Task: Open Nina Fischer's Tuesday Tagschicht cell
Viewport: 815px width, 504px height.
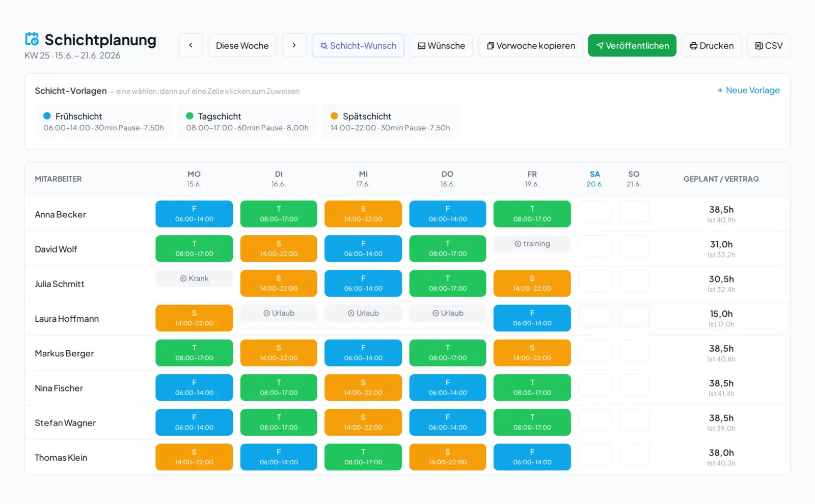Action: 279,387
